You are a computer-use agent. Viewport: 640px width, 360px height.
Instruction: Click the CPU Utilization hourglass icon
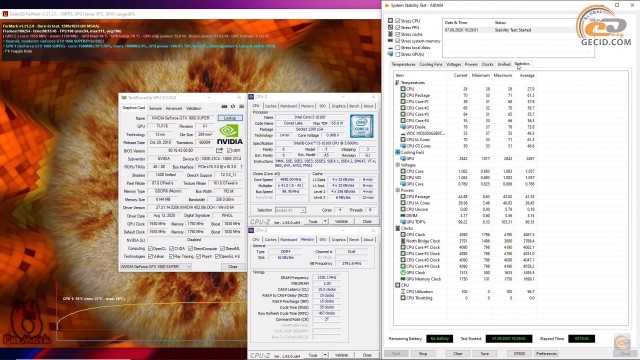coord(403,291)
